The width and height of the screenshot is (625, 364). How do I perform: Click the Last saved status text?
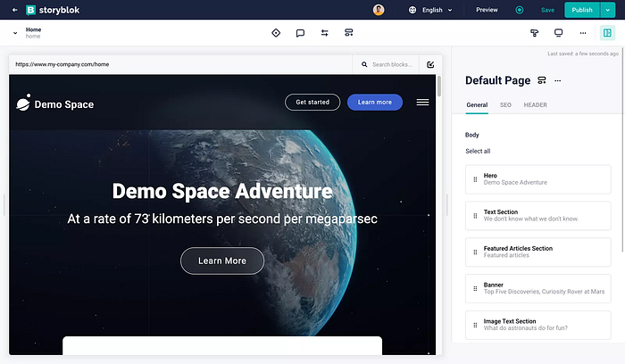[583, 54]
